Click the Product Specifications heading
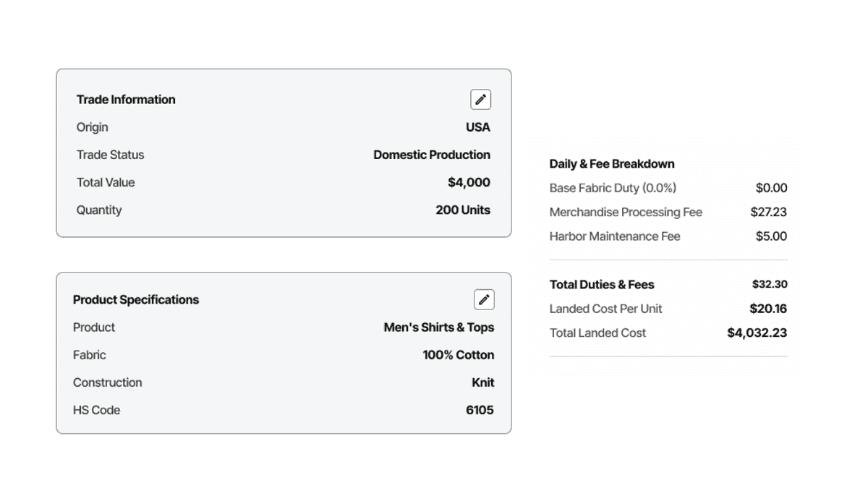 [x=136, y=299]
